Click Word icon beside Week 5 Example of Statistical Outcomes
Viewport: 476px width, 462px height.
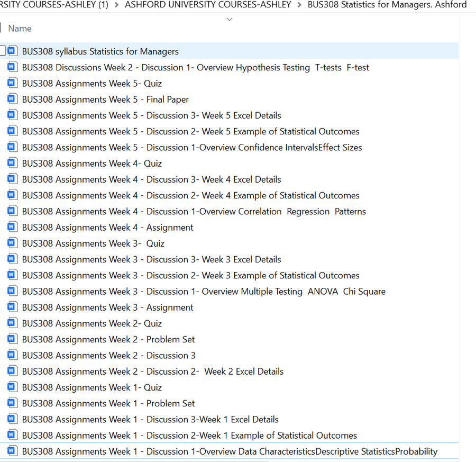click(x=12, y=131)
